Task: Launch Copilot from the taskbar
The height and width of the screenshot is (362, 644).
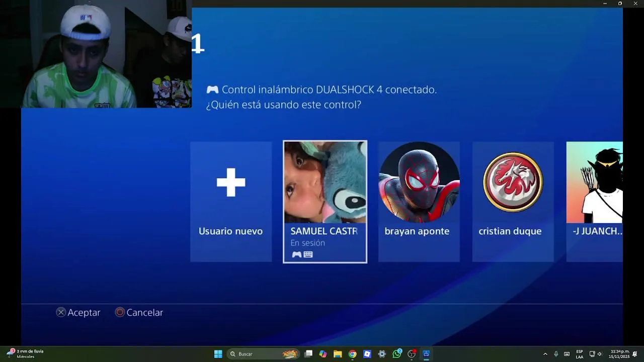Action: pyautogui.click(x=323, y=354)
